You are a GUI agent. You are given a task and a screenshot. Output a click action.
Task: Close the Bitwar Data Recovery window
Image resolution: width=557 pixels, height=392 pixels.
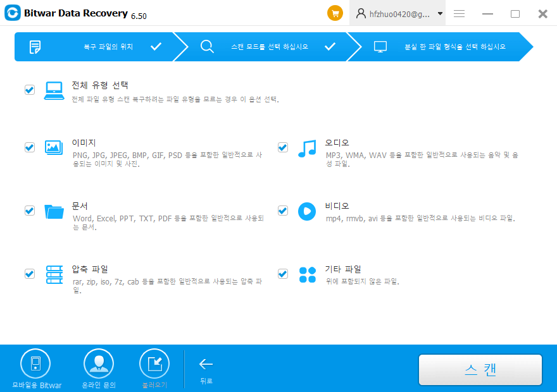(x=543, y=13)
